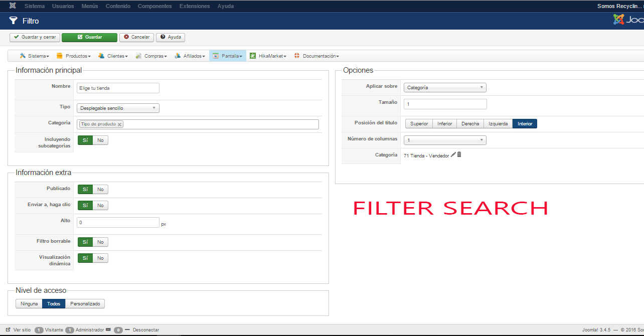644x336 pixels.
Task: Open the Somos Recyclin site link
Action: coord(620,6)
